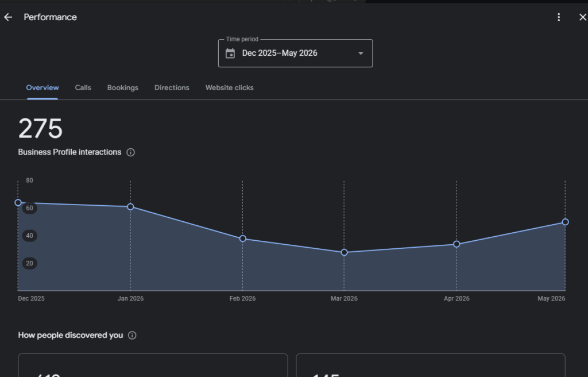Open the Website clicks tab
The height and width of the screenshot is (377, 588).
(x=230, y=87)
